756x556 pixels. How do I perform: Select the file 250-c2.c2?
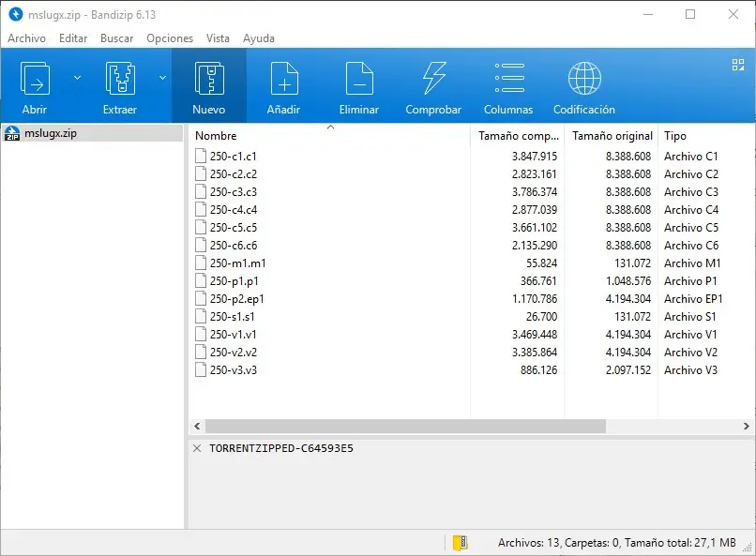[234, 174]
